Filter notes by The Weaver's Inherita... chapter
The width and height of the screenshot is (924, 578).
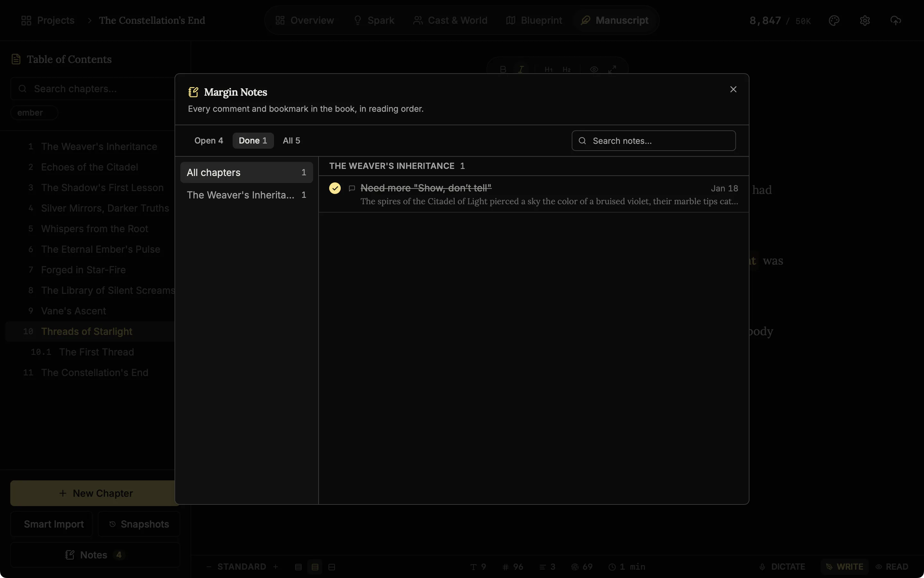pos(246,195)
